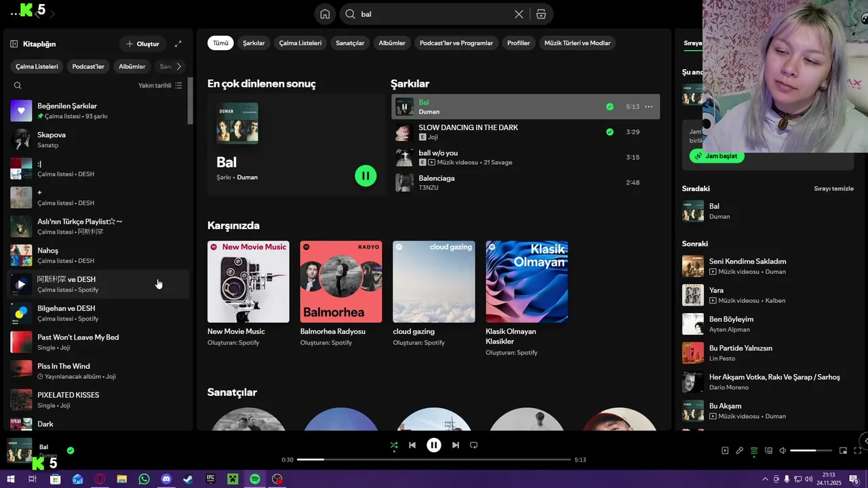Filter results by Podcast'ler ve Programlar
Screen dimensions: 868x488
click(x=456, y=43)
